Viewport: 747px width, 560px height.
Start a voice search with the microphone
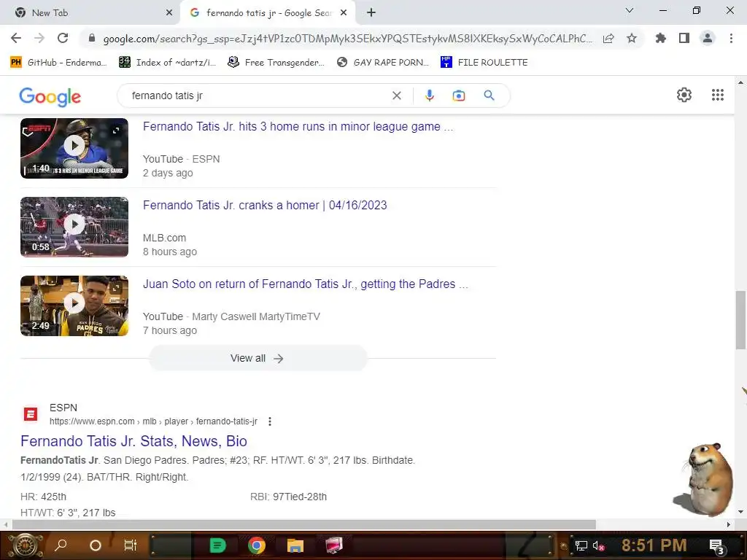click(x=429, y=96)
